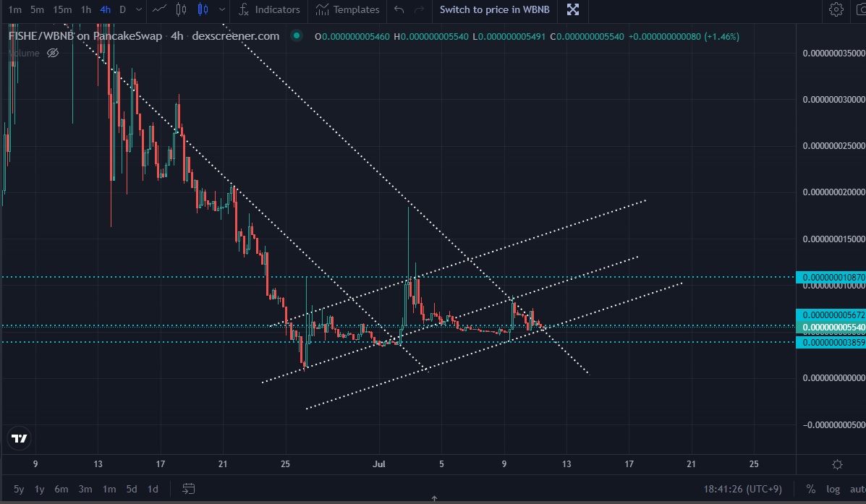This screenshot has width=866, height=504.
Task: Toggle percent scale mode
Action: point(810,489)
